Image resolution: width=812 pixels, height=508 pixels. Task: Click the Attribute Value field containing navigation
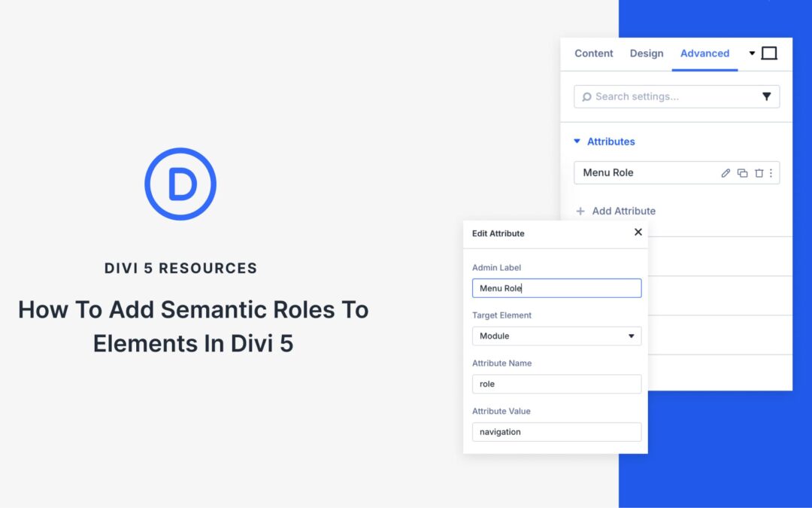556,431
